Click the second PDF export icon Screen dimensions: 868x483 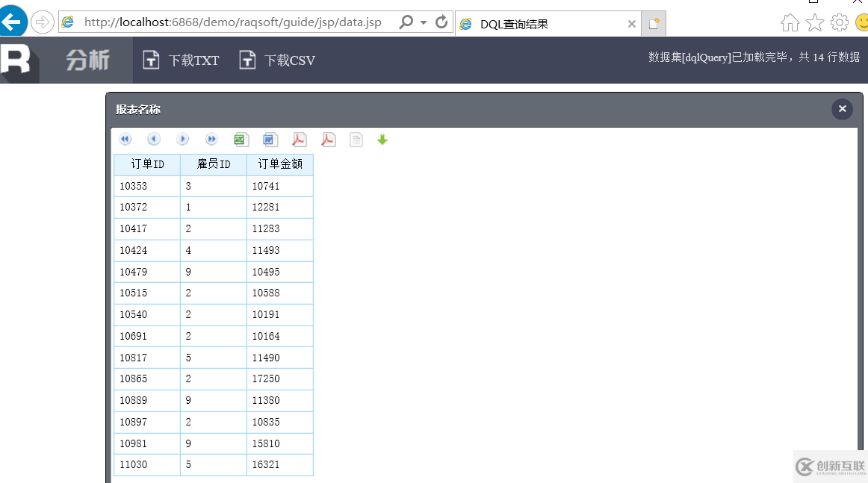[328, 140]
